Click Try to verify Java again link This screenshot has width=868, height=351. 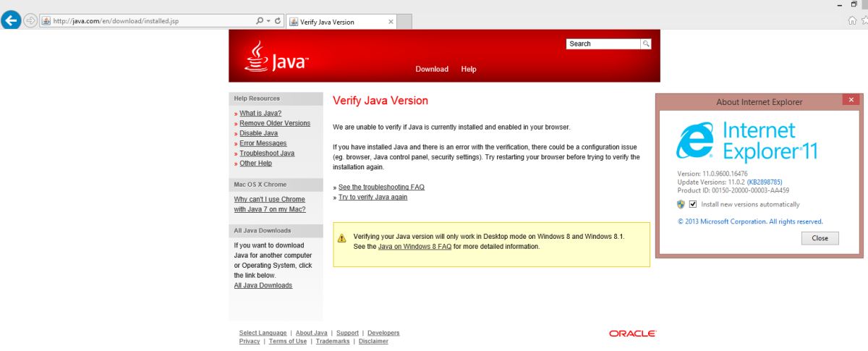click(x=373, y=198)
